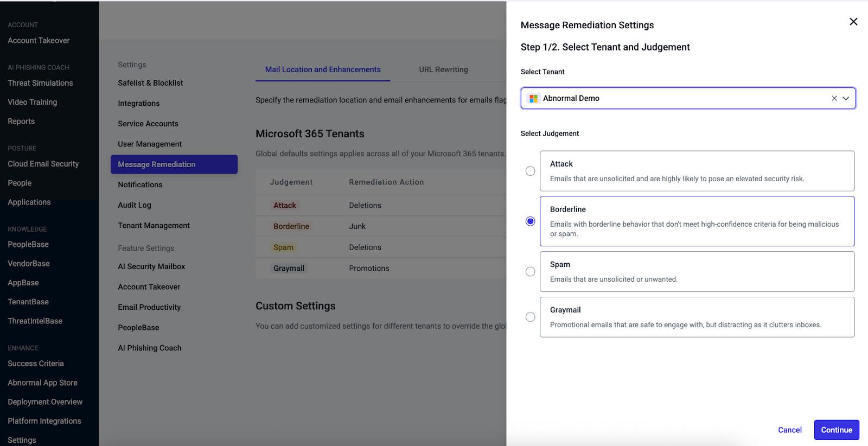The height and width of the screenshot is (446, 868).
Task: Clear the Abnormal Demo tenant selection
Action: pos(834,98)
